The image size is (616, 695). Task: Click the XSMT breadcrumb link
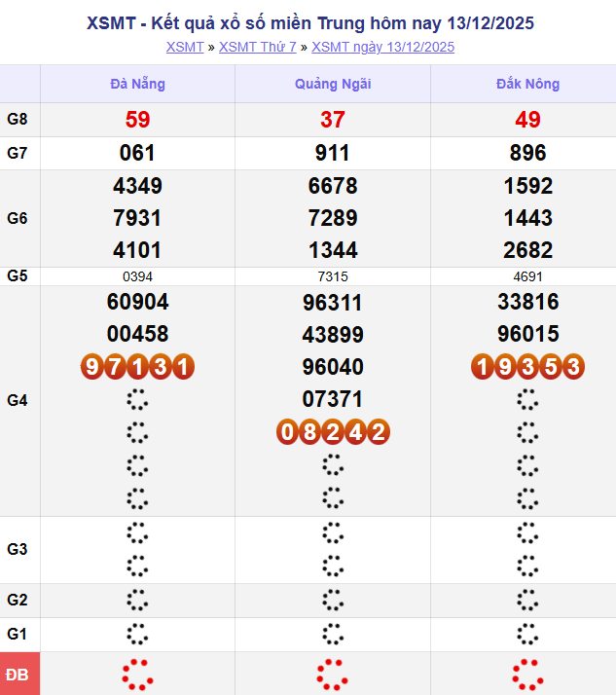pos(185,47)
